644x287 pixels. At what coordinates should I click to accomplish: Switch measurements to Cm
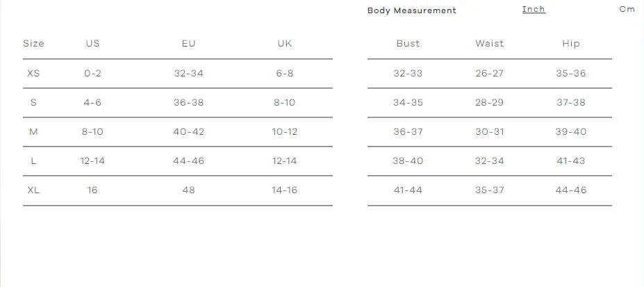click(x=627, y=9)
